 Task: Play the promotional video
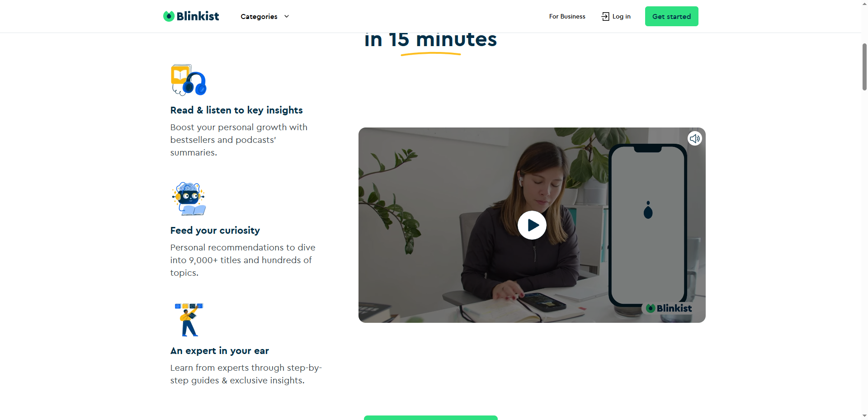[532, 225]
